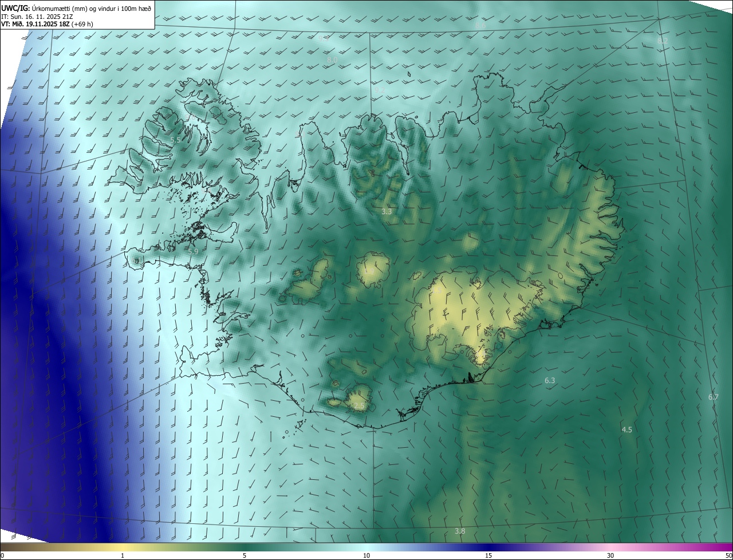Screen dimensions: 733x560
Task: Click the '1' tick on the color scale
Action: 123,556
